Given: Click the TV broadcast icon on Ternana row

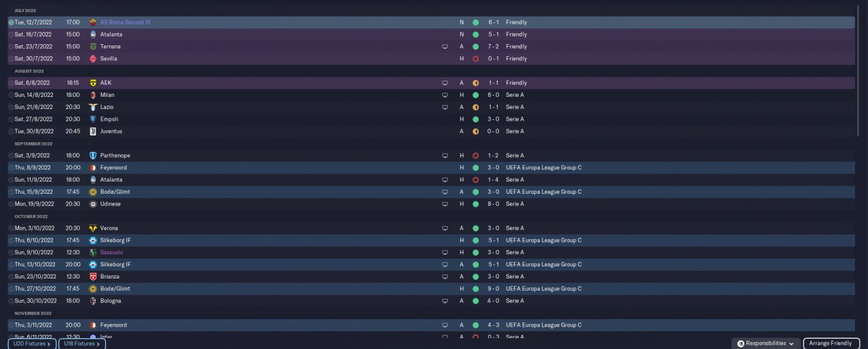Looking at the screenshot, I should pos(445,47).
